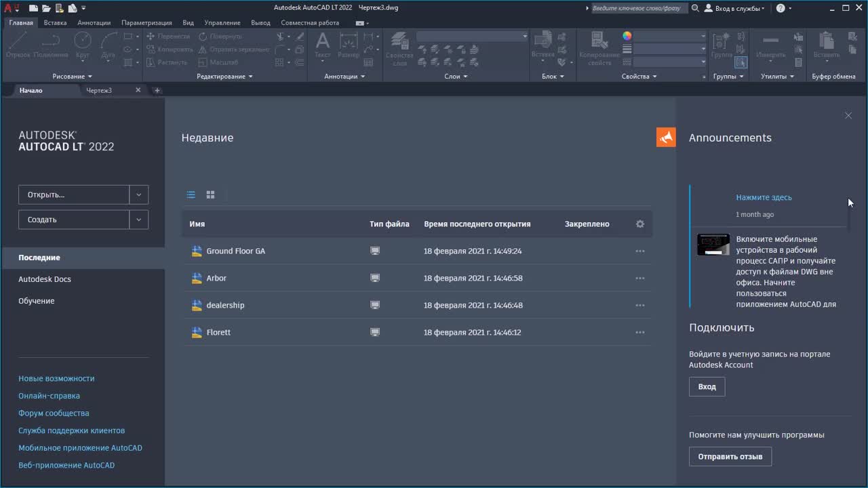868x488 pixels.
Task: Open the Вход в службы dropdown
Action: point(734,8)
